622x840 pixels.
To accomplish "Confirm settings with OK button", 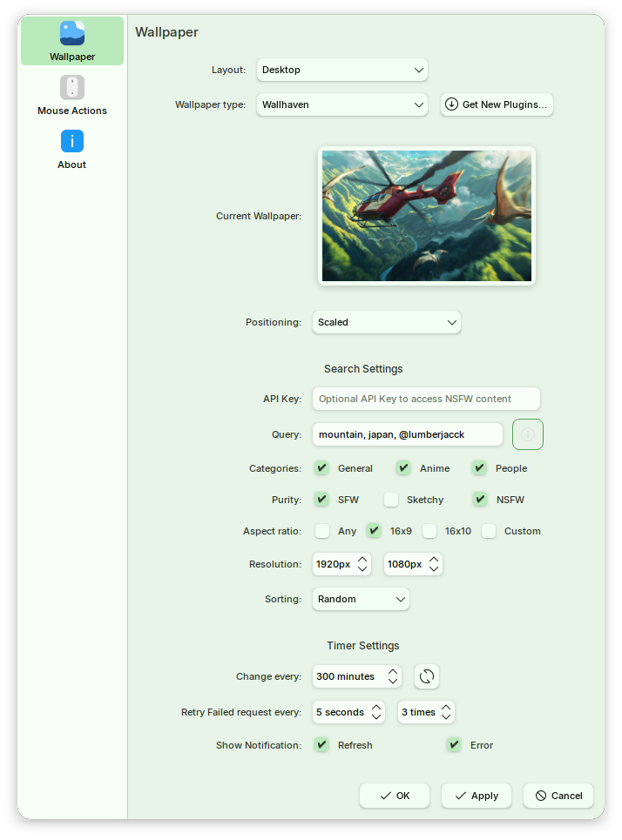I will coord(395,796).
